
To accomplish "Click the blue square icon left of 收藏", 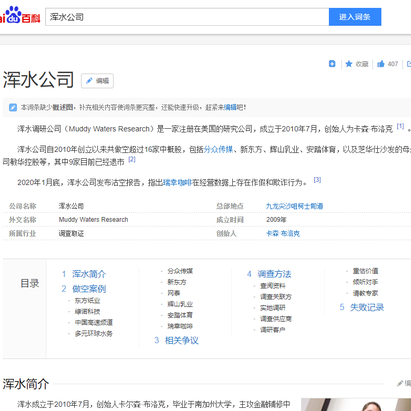I will pyautogui.click(x=332, y=64).
